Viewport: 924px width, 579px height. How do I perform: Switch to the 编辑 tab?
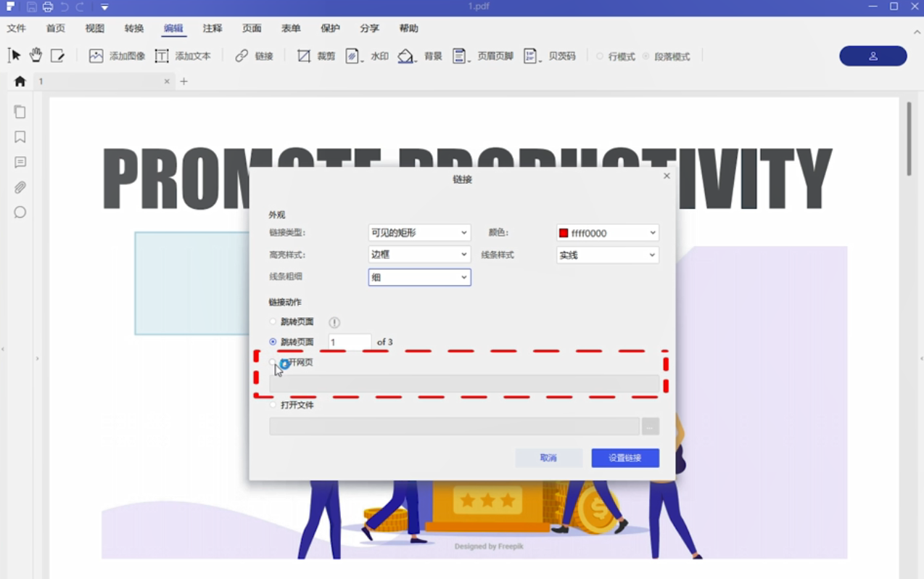[173, 28]
